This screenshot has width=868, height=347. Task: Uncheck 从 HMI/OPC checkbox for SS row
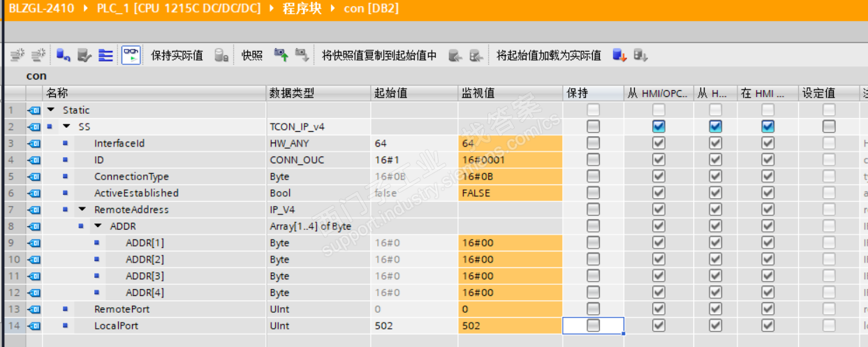pos(659,126)
